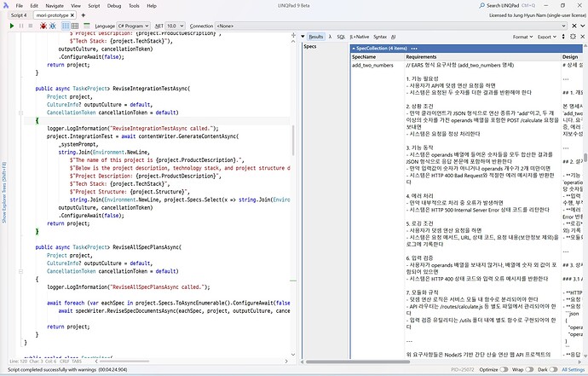This screenshot has height=376, width=588.
Task: Select rich text results view icon
Action: (66, 26)
